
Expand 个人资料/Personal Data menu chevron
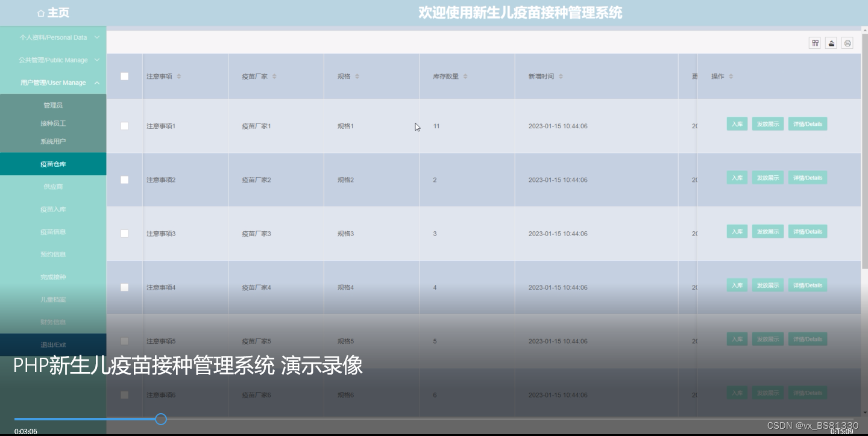(97, 37)
